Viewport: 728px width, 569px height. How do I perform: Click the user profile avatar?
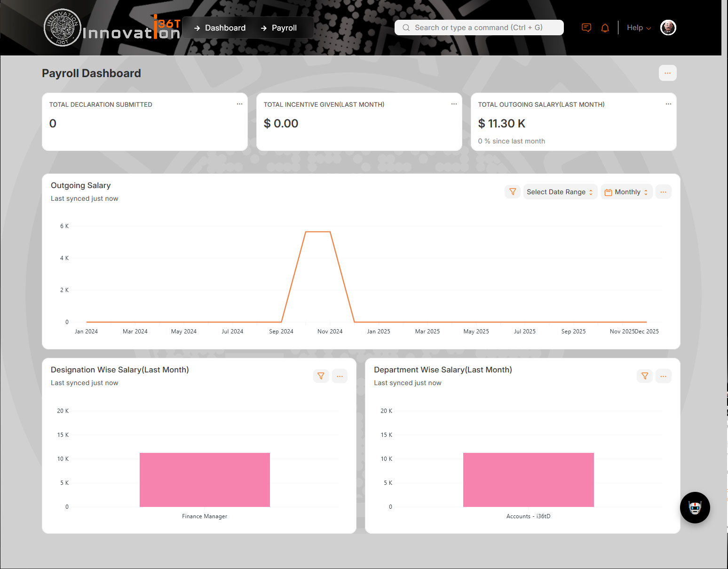tap(668, 28)
